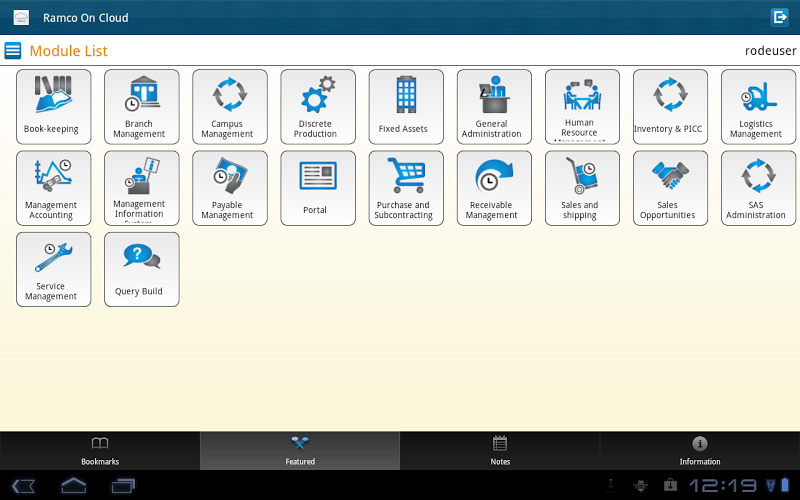Open Logistics Management module
Screen dimensions: 800x500
(x=758, y=107)
